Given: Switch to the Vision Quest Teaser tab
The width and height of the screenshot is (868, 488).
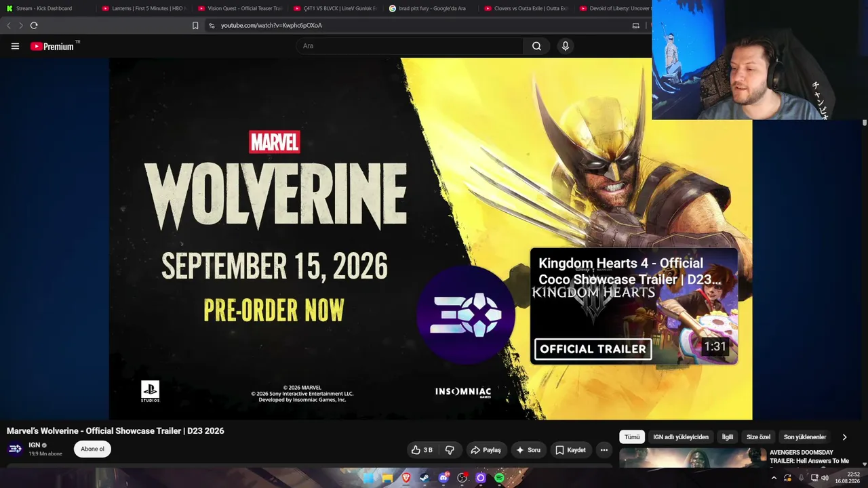Looking at the screenshot, I should (x=240, y=8).
